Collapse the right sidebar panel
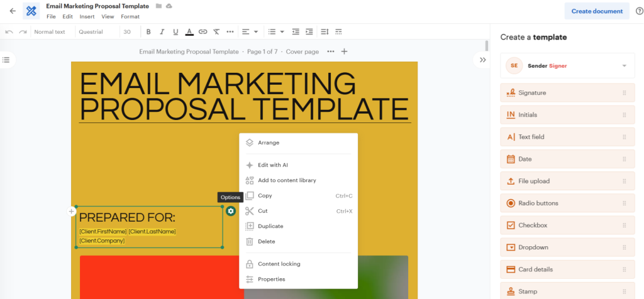This screenshot has width=644, height=299. (x=482, y=60)
